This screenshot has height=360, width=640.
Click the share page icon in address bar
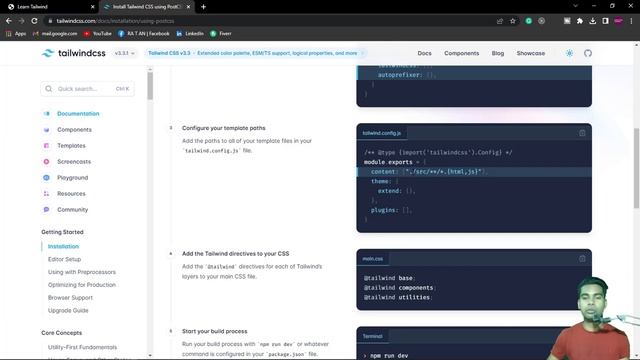tap(500, 21)
